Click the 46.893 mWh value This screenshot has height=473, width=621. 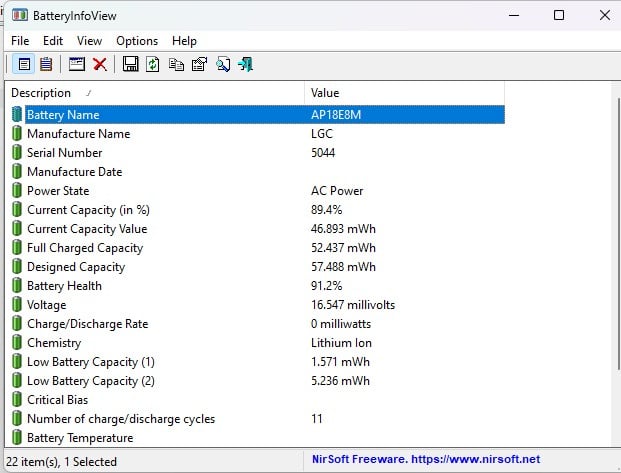coord(343,229)
